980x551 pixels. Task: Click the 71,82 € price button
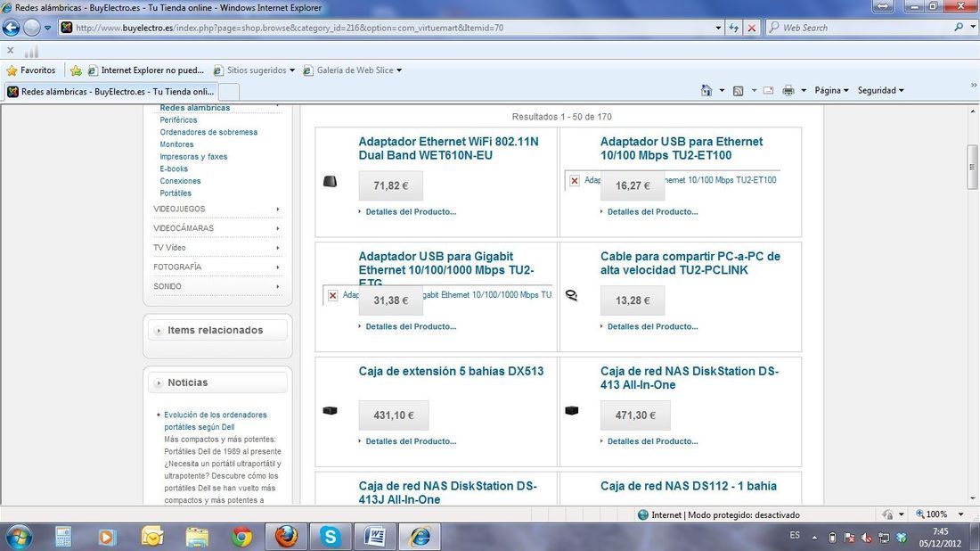click(390, 185)
